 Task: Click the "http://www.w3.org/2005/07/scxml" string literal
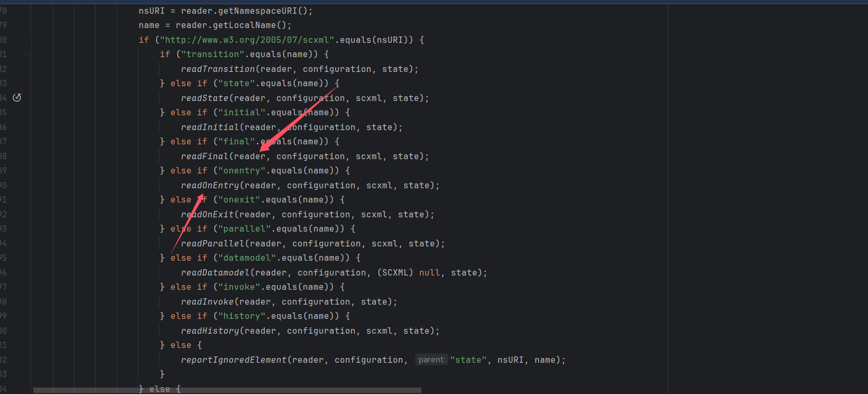click(247, 40)
